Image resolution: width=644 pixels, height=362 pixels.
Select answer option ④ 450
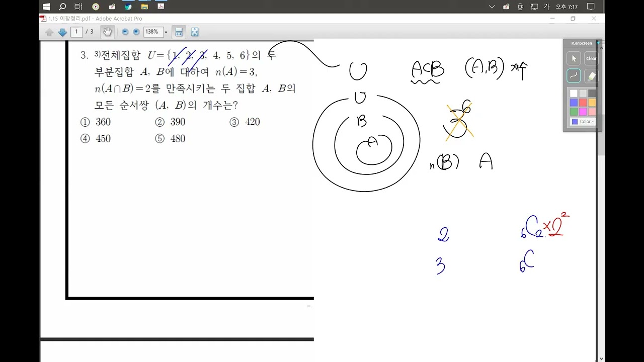(96, 138)
